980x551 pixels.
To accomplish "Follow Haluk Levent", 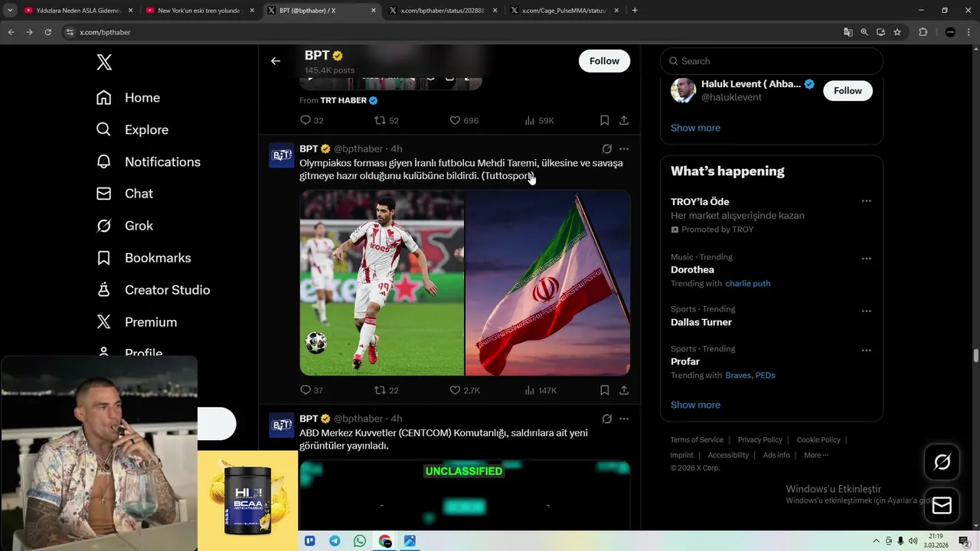I will [x=848, y=91].
